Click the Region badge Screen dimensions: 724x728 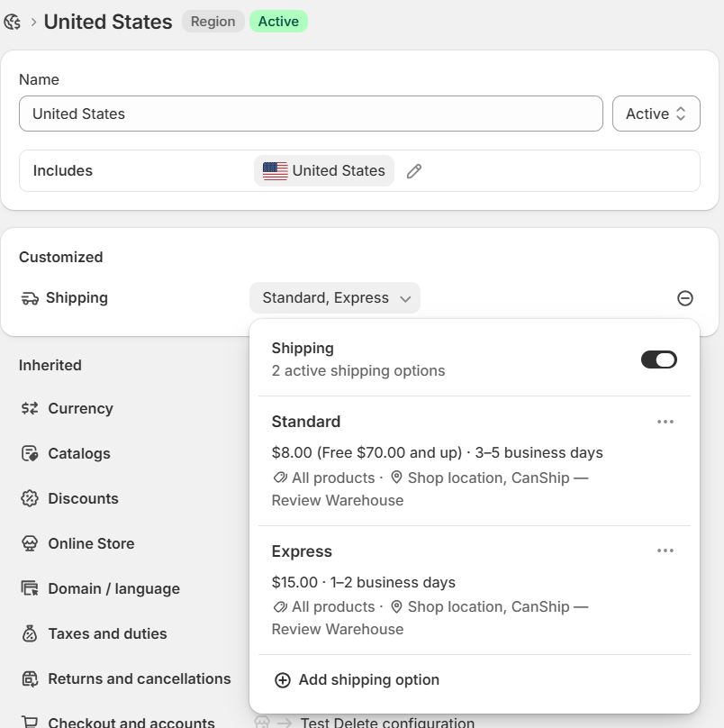(x=213, y=22)
